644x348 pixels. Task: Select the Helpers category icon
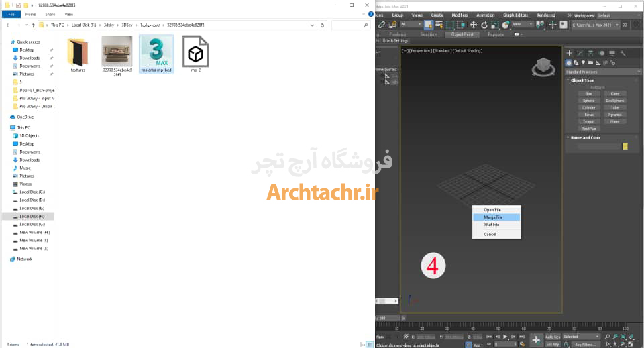coord(598,63)
